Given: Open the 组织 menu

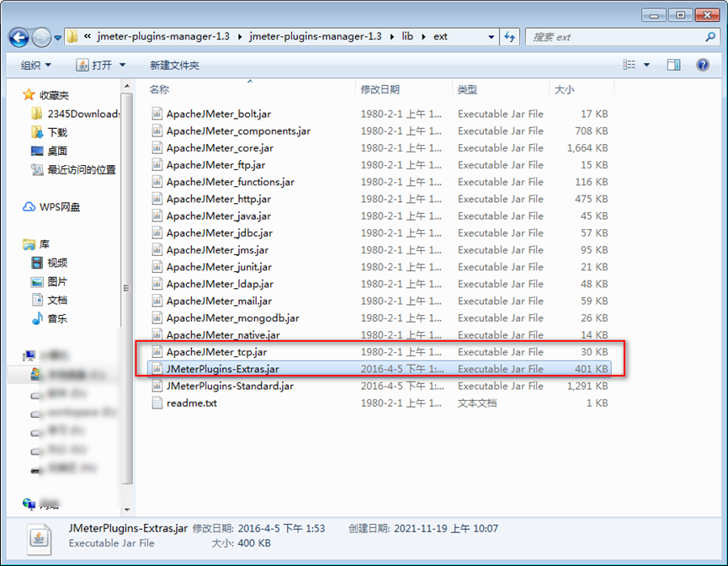Looking at the screenshot, I should (x=35, y=65).
